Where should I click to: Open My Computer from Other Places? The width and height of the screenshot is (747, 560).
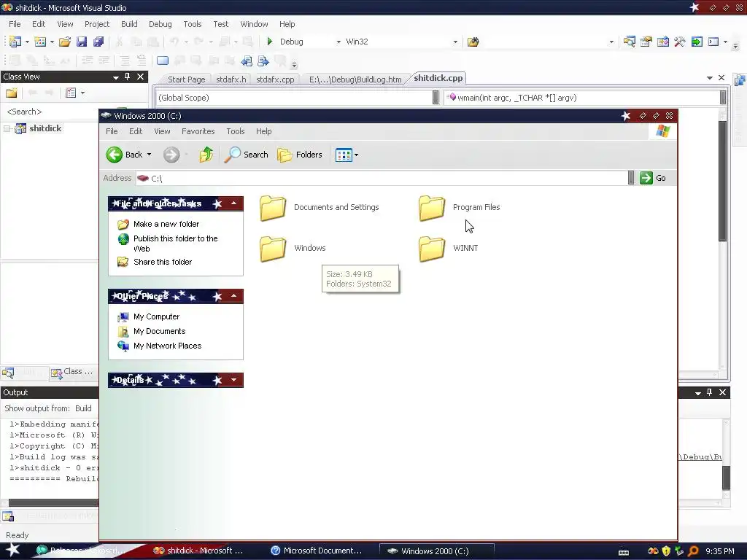click(156, 316)
